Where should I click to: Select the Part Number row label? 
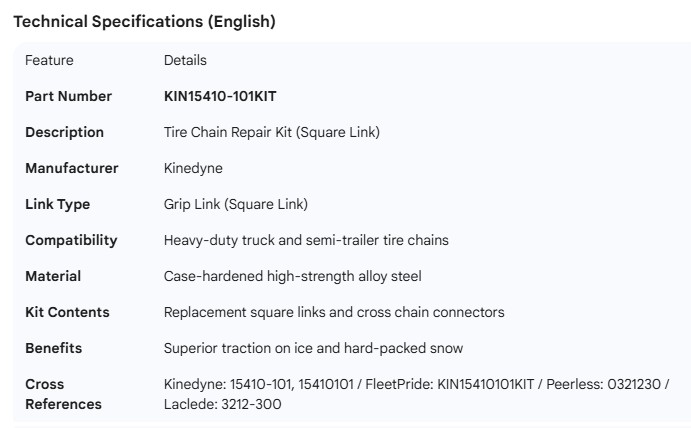pyautogui.click(x=68, y=96)
